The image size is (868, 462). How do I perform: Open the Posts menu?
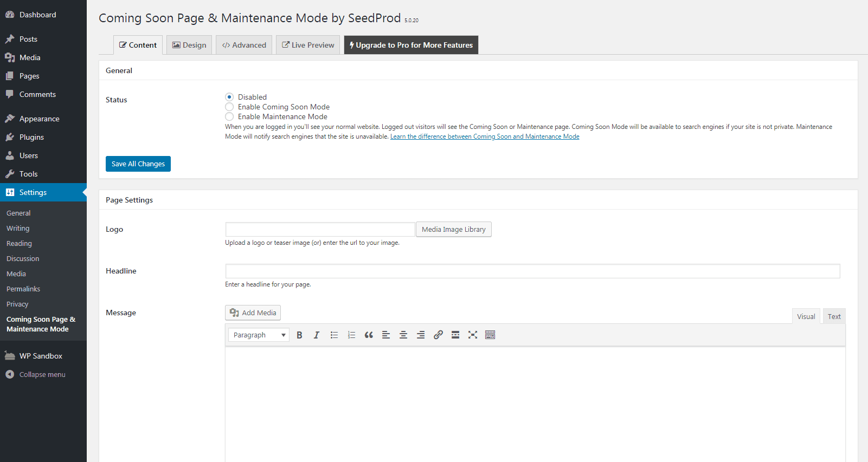tap(43, 39)
